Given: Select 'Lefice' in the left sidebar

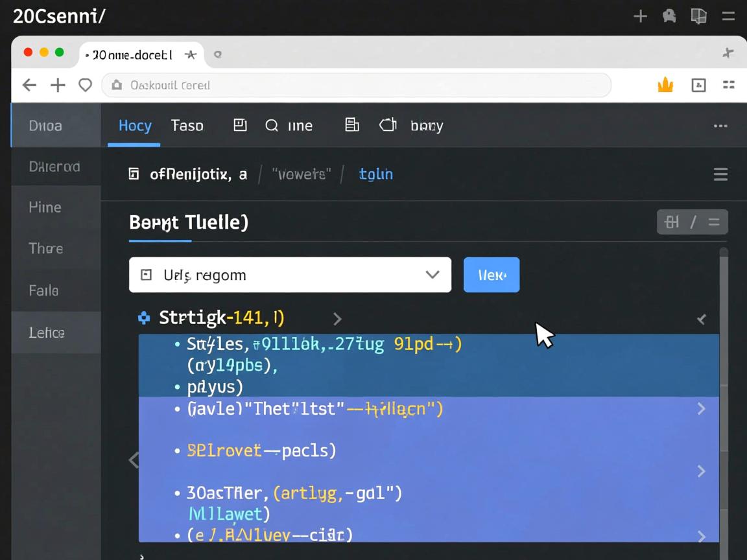Looking at the screenshot, I should pos(47,332).
